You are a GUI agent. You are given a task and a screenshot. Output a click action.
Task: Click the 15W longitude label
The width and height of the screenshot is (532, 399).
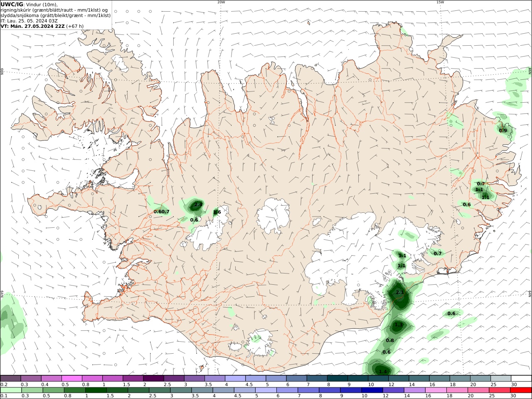[440, 2]
